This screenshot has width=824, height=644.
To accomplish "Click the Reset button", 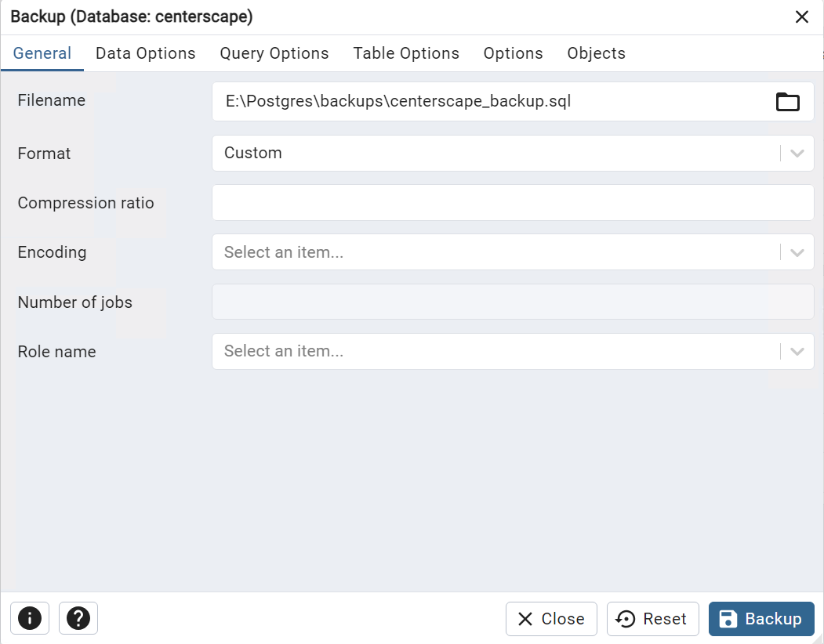I will (652, 619).
